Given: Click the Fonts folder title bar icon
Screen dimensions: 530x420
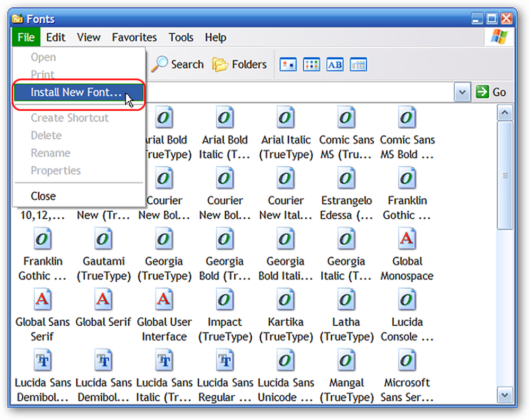Looking at the screenshot, I should click(x=17, y=19).
